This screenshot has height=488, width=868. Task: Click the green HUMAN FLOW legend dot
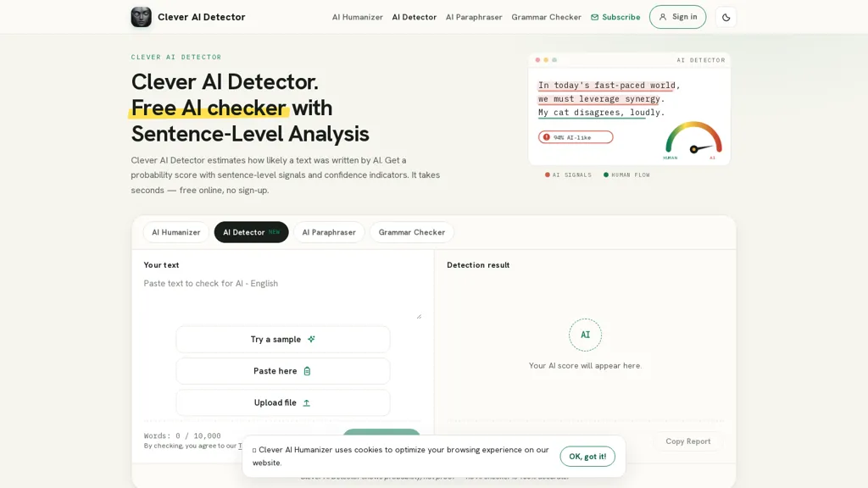(x=606, y=175)
